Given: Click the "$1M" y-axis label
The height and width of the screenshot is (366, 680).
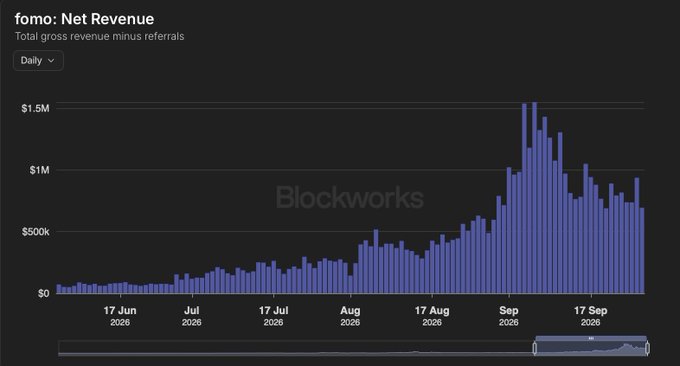Looking at the screenshot, I should point(39,170).
